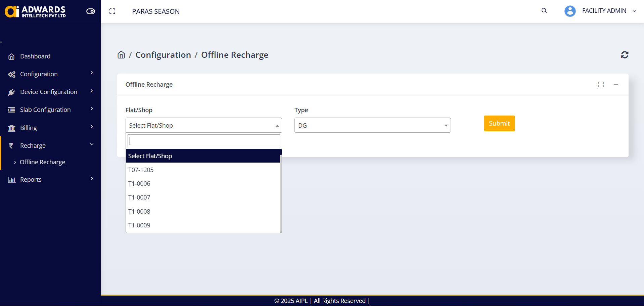Click the Adwards Intellitech logo
The height and width of the screenshot is (306, 644).
click(35, 11)
